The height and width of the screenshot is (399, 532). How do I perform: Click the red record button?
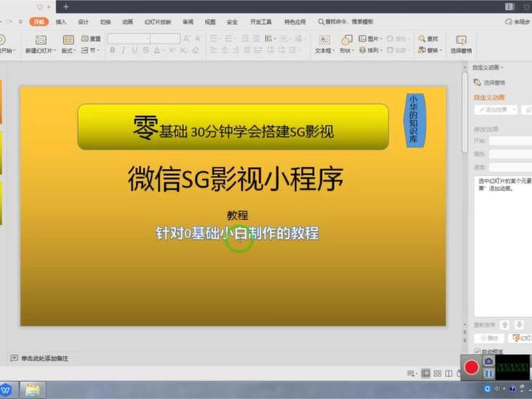[471, 367]
